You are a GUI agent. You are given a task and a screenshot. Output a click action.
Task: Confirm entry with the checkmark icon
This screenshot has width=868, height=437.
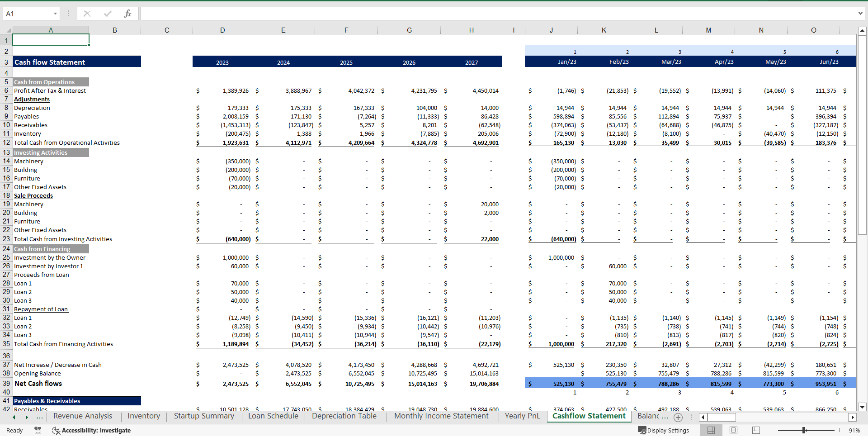point(108,14)
